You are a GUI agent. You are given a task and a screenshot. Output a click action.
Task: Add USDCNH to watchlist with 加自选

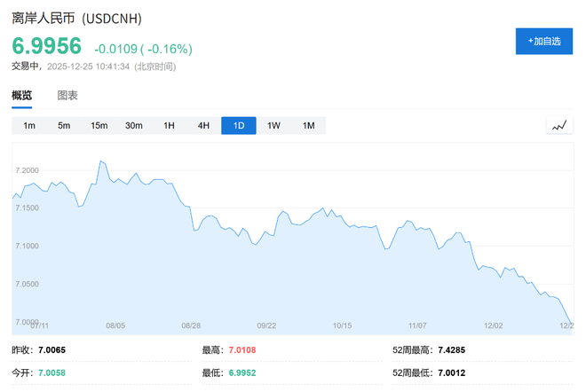(543, 41)
